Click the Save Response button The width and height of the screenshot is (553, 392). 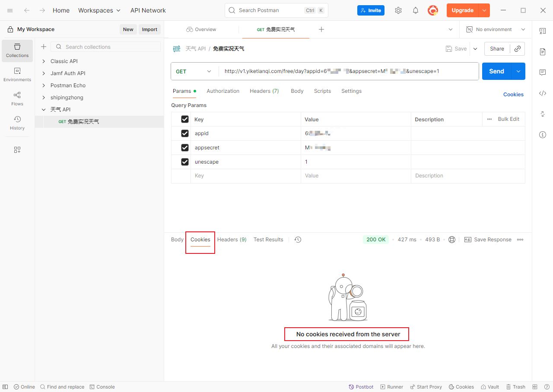point(488,240)
